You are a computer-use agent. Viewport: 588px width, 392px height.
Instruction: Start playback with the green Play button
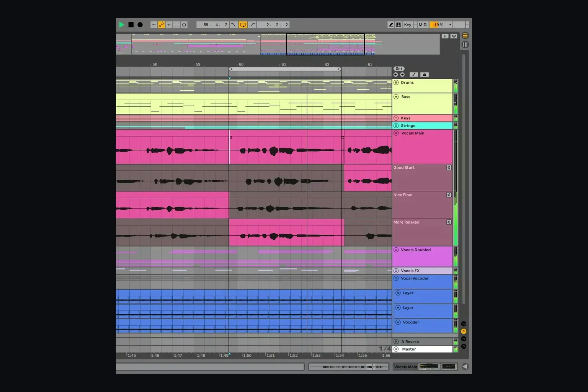122,25
